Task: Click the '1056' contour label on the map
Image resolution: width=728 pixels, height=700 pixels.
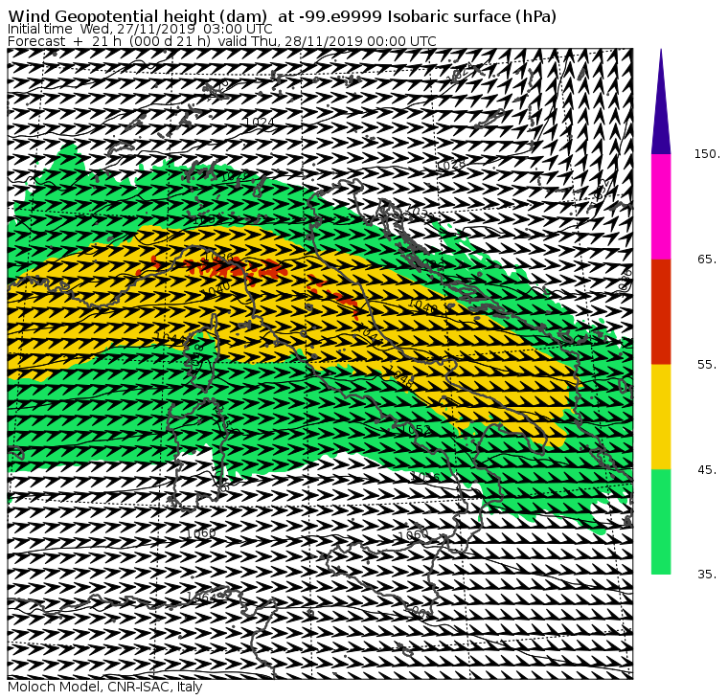Action: click(x=425, y=476)
